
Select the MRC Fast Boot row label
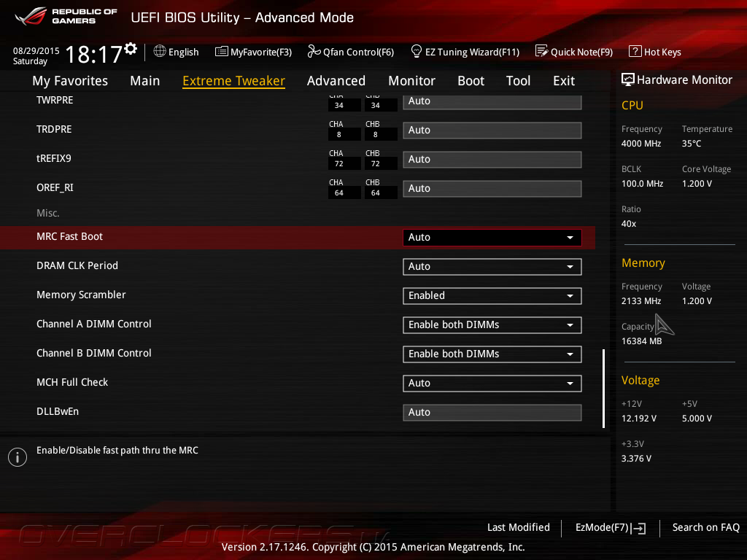(69, 237)
